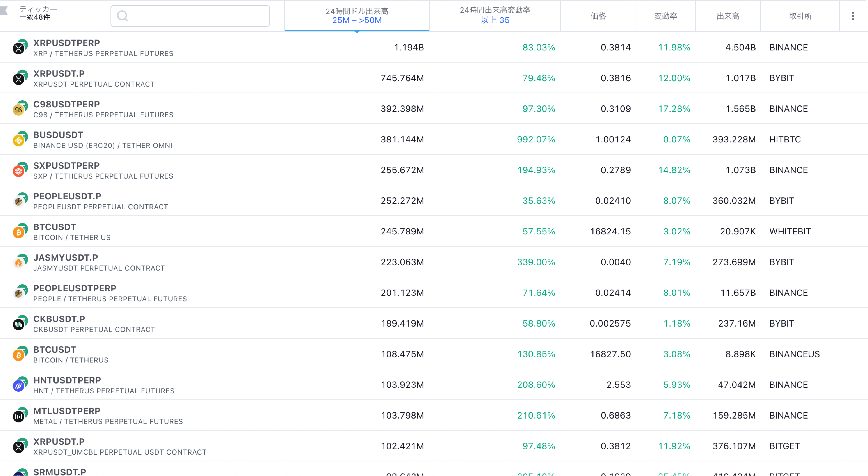Open the C98USDTPERP ticker link
Screen dimensions: 868x476
[66, 104]
